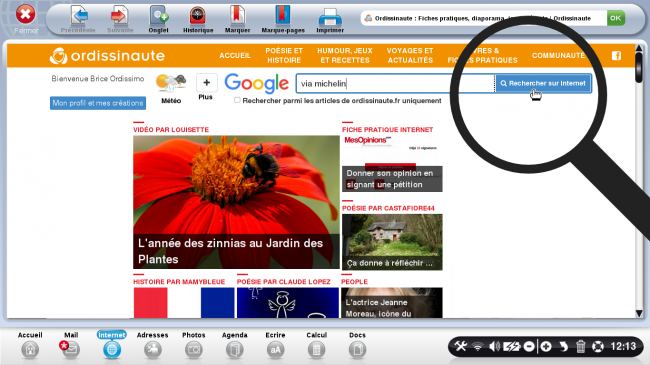Open the Calcul calculator application
Image resolution: width=650 pixels, height=365 pixels.
click(x=316, y=345)
